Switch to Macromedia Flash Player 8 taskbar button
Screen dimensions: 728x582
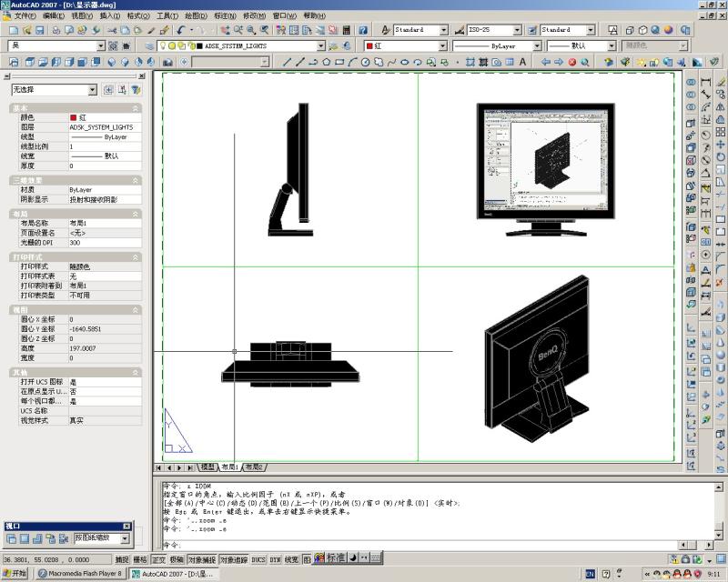pos(80,574)
